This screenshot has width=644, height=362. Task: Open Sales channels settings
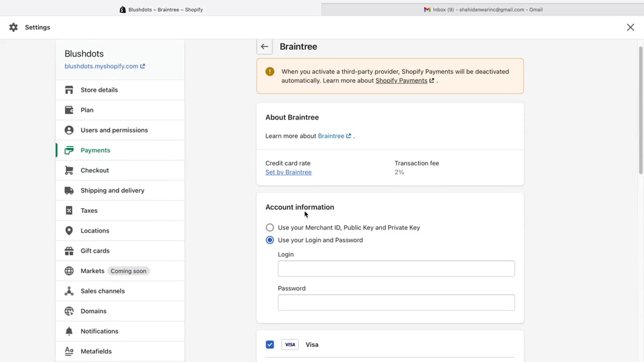[x=120, y=291]
